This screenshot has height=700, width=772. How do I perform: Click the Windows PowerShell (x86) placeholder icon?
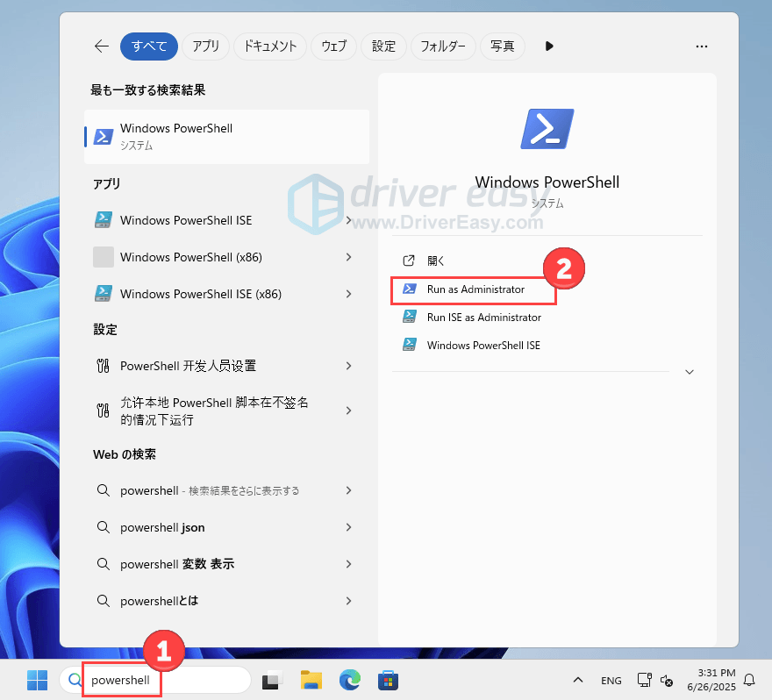pos(104,257)
